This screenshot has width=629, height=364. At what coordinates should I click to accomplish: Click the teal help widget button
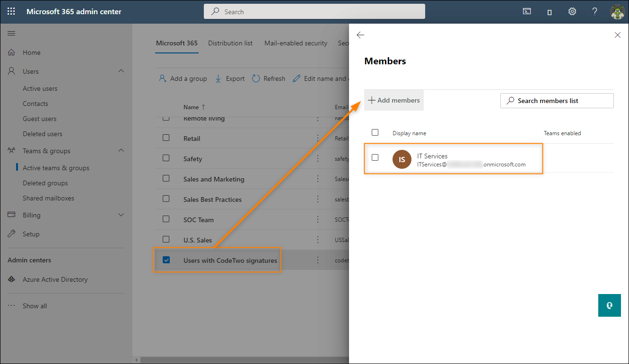[x=609, y=305]
